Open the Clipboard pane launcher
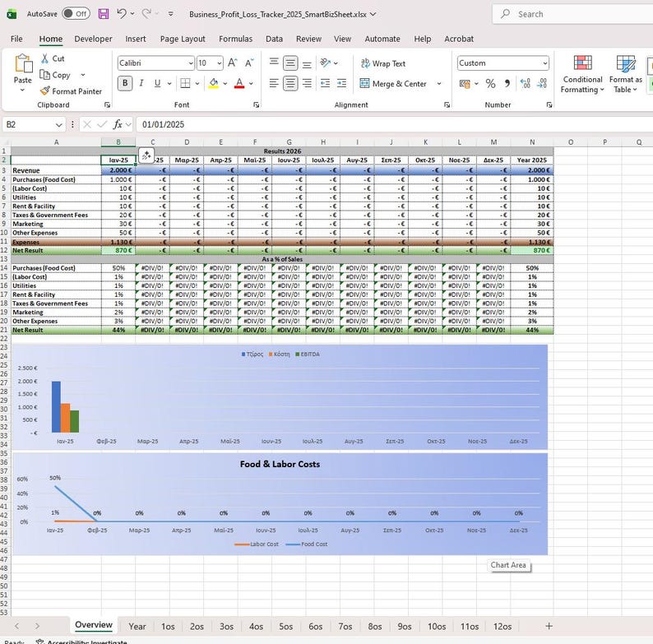The image size is (653, 644). tap(107, 105)
